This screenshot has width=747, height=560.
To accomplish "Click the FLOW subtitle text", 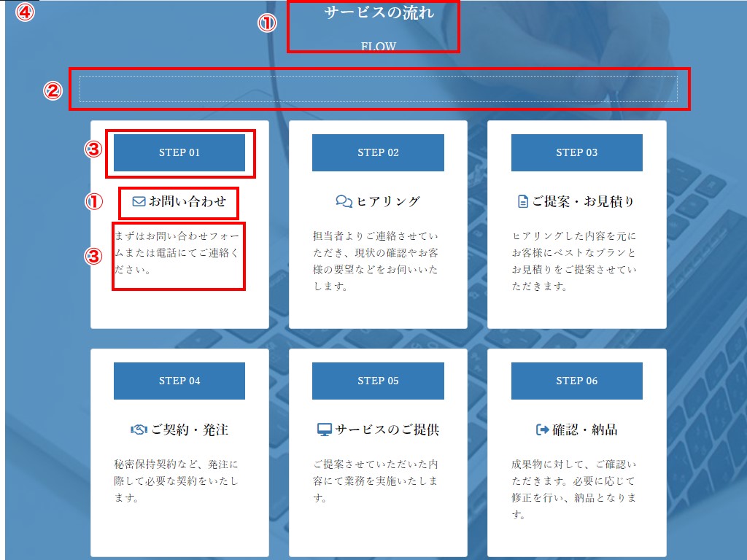I will pos(379,47).
